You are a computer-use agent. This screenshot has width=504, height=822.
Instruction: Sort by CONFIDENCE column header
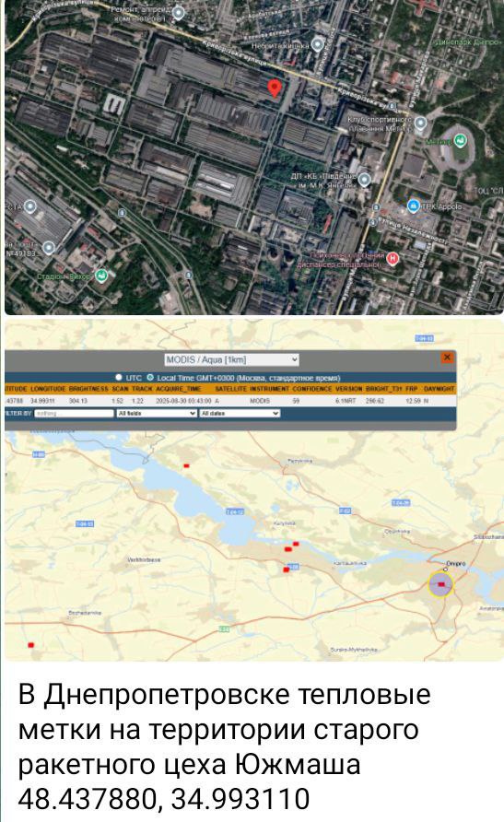[312, 389]
